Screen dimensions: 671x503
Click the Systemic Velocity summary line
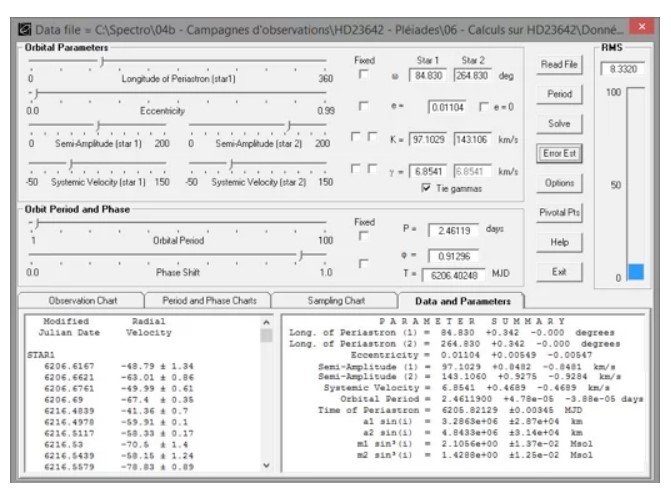[x=466, y=387]
